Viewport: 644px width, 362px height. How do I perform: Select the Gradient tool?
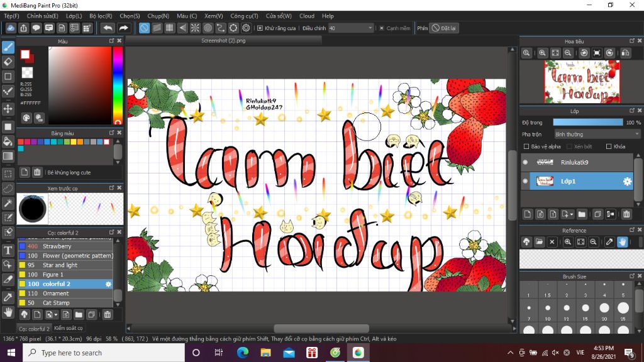click(x=8, y=156)
